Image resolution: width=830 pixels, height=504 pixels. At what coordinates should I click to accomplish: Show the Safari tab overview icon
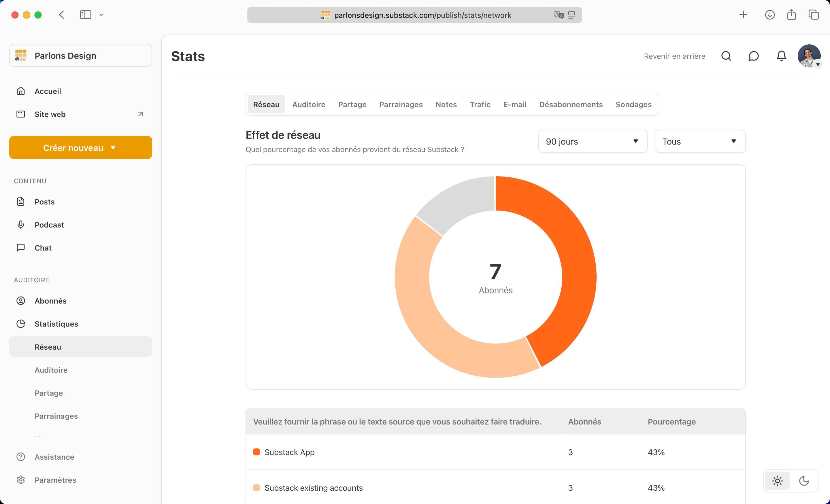814,15
